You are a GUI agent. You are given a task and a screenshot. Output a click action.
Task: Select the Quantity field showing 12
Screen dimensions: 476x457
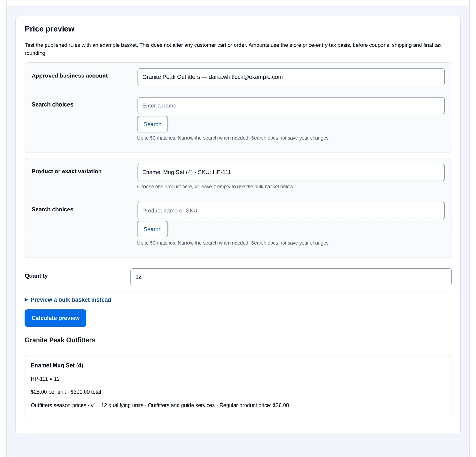[291, 277]
